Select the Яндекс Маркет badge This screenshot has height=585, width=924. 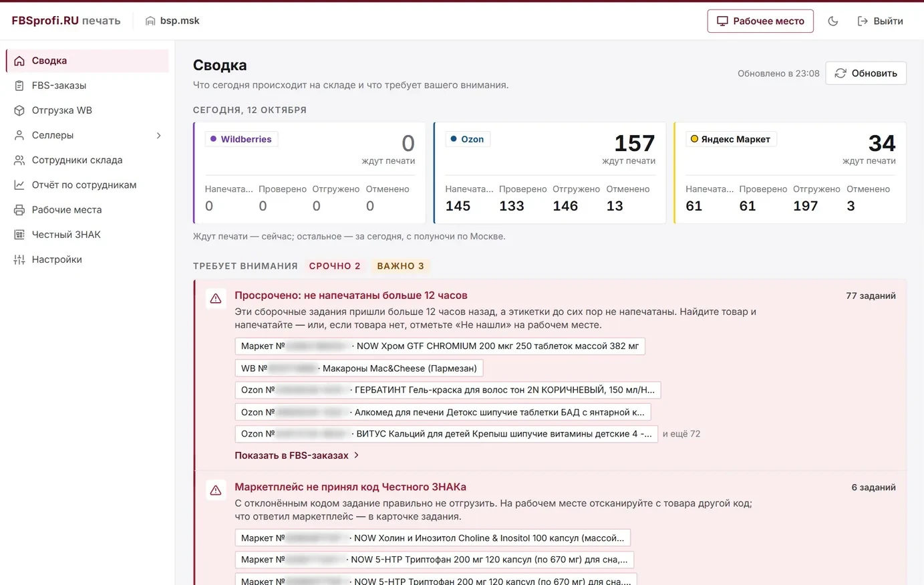click(x=731, y=139)
